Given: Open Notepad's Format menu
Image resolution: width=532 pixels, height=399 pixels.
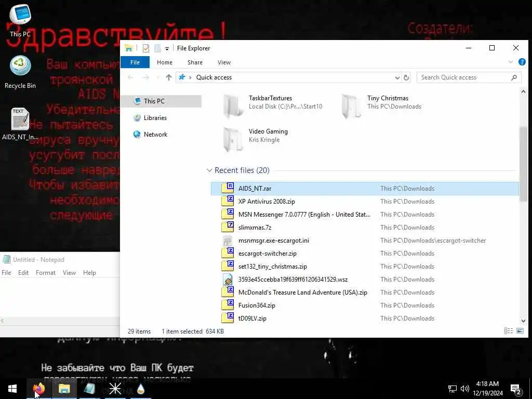Looking at the screenshot, I should 46,273.
